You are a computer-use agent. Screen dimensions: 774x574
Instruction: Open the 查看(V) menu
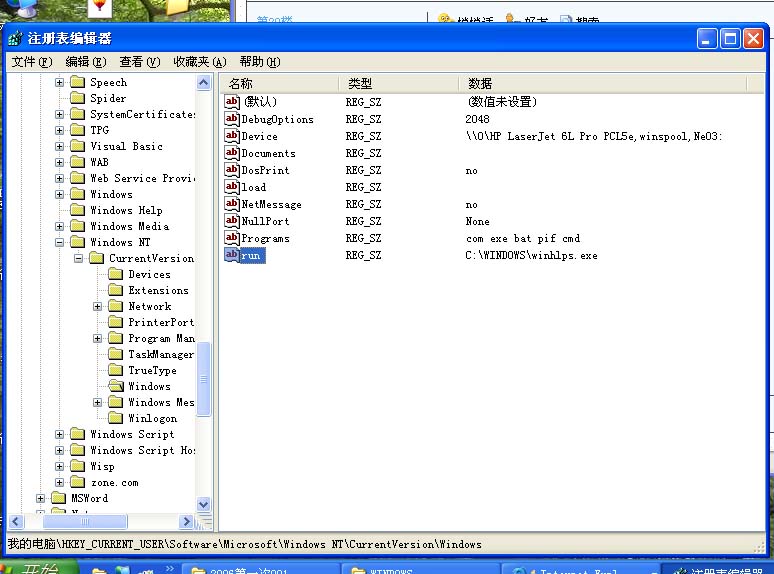point(140,62)
